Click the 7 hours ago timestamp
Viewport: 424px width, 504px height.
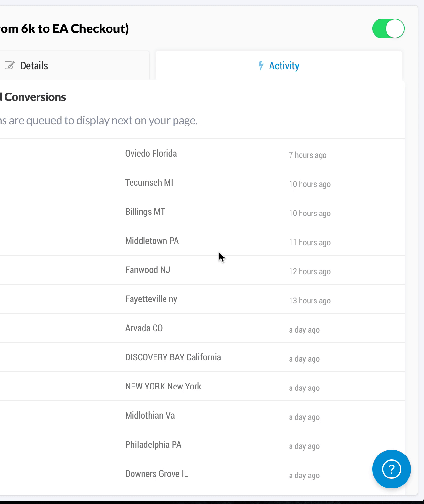coord(308,155)
